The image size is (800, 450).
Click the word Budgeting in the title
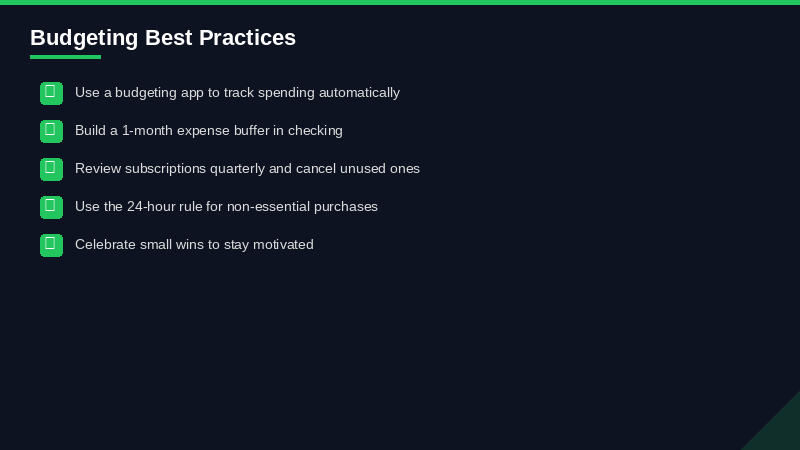(x=84, y=38)
